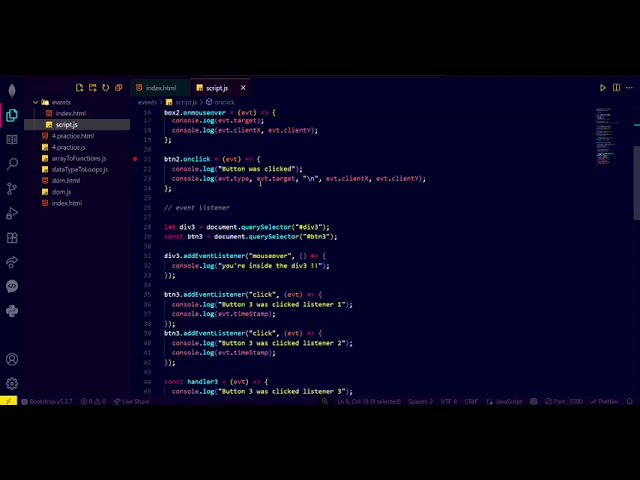640x480 pixels.
Task: Split the editor to the right
Action: click(616, 88)
